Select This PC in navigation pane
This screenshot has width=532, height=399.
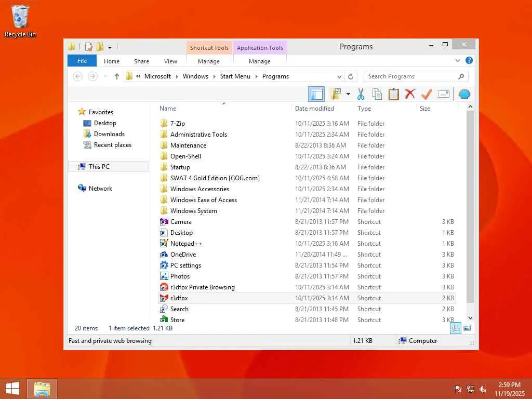(109, 167)
